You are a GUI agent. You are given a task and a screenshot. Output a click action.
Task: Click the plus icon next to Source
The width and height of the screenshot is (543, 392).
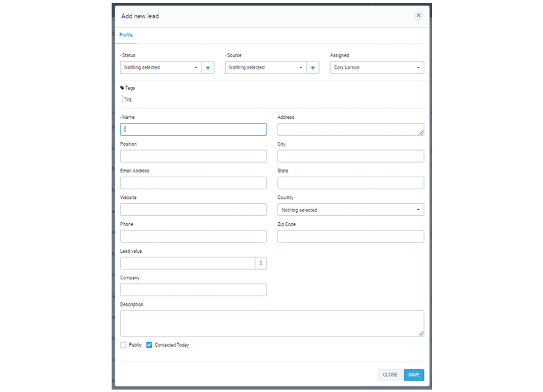pyautogui.click(x=313, y=68)
